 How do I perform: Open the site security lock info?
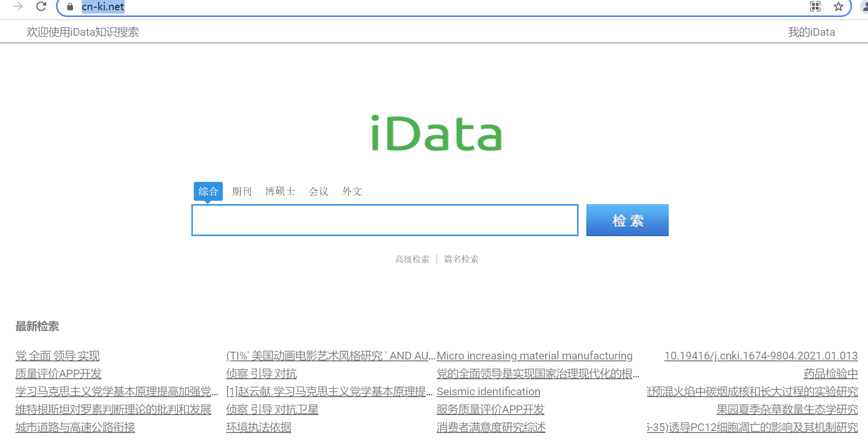click(69, 7)
